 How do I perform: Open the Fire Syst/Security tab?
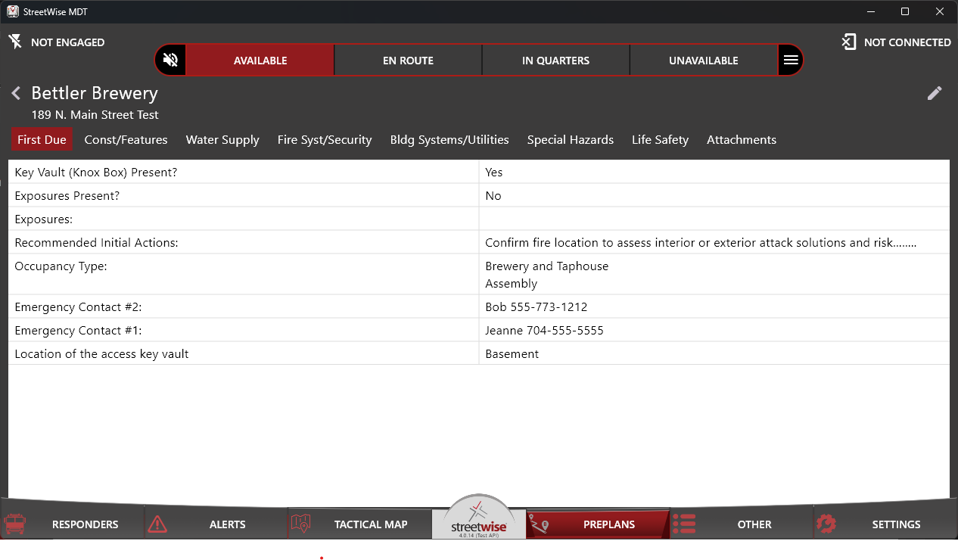325,139
